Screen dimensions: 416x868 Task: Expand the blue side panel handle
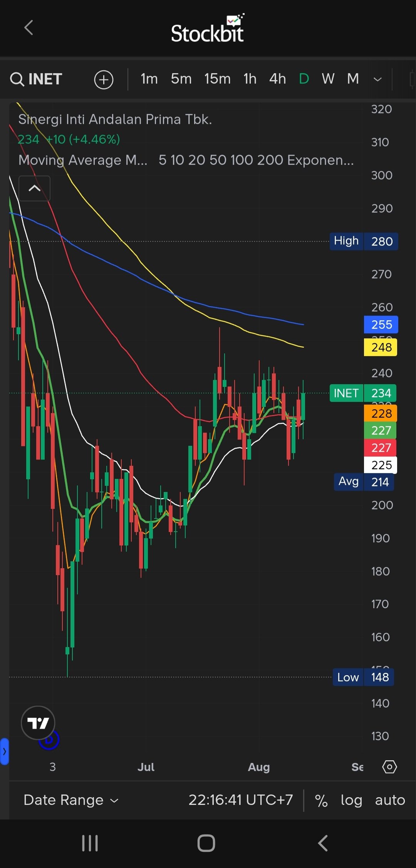tap(4, 751)
